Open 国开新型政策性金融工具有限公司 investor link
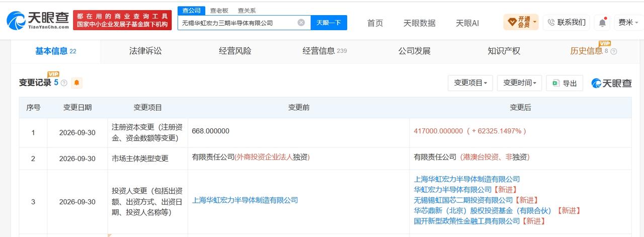Screen dimensions: 644x237 coord(466,221)
